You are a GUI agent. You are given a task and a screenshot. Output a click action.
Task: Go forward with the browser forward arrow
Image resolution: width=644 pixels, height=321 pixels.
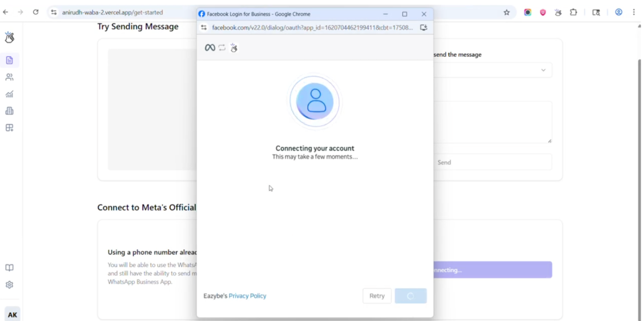click(21, 13)
